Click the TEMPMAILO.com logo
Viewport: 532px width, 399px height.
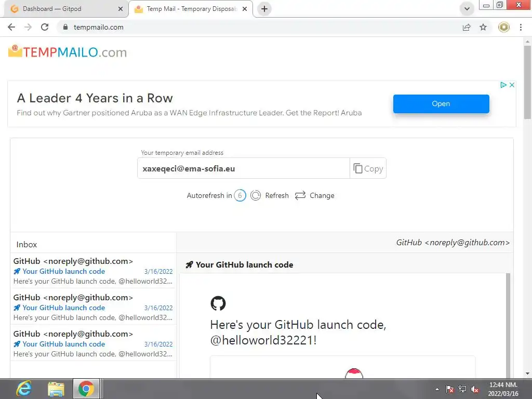(68, 52)
